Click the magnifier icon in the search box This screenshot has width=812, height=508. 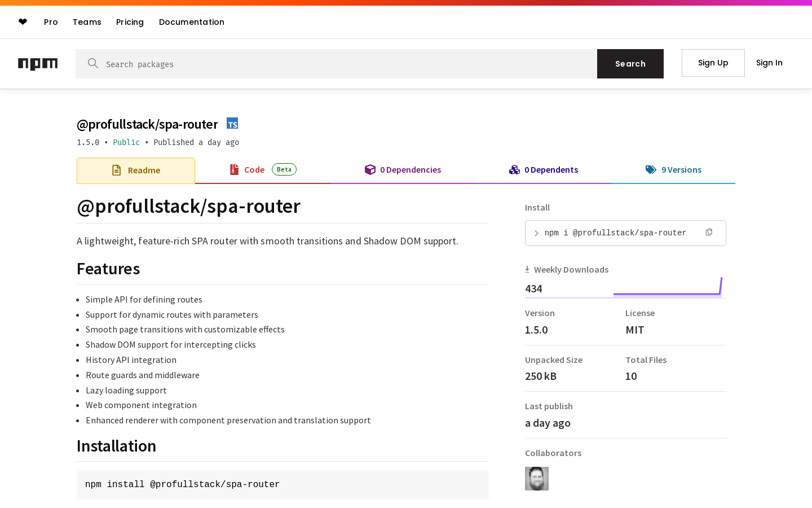[93, 63]
